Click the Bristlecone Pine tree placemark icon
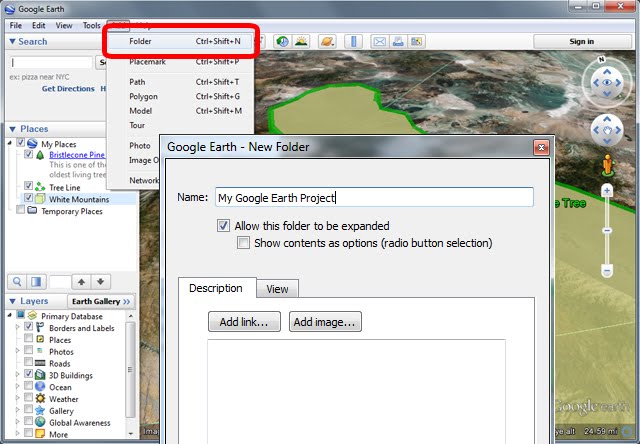640x444 pixels. (40, 155)
